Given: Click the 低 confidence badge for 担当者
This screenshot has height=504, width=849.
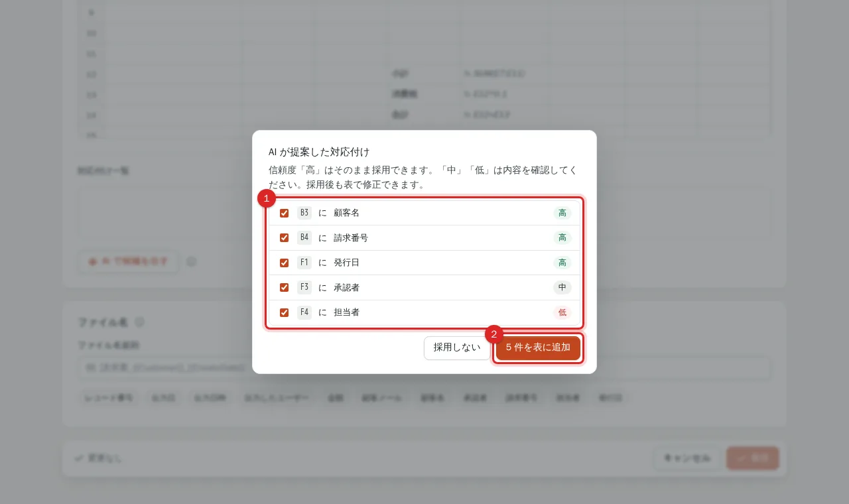Looking at the screenshot, I should point(562,312).
